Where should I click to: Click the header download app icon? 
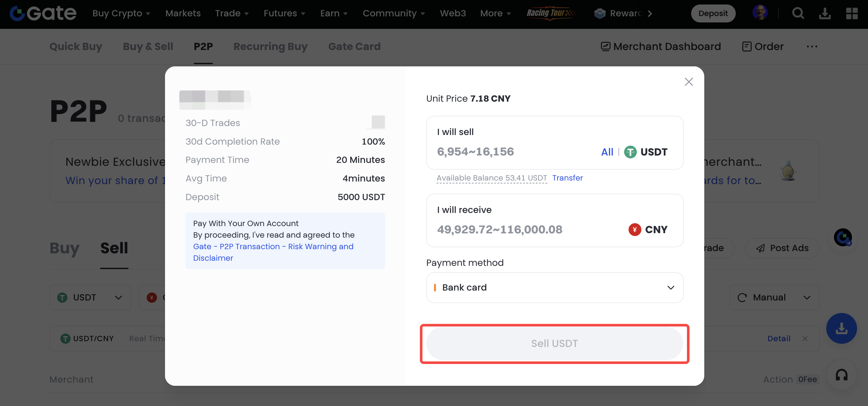(825, 13)
